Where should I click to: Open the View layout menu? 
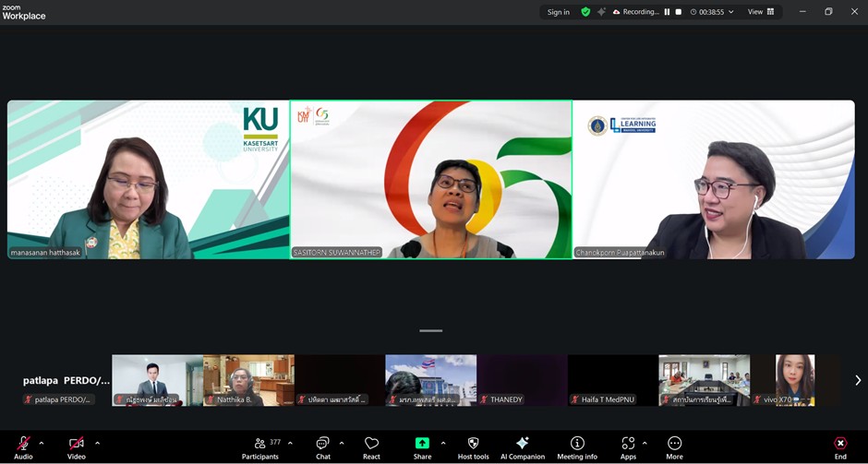761,12
